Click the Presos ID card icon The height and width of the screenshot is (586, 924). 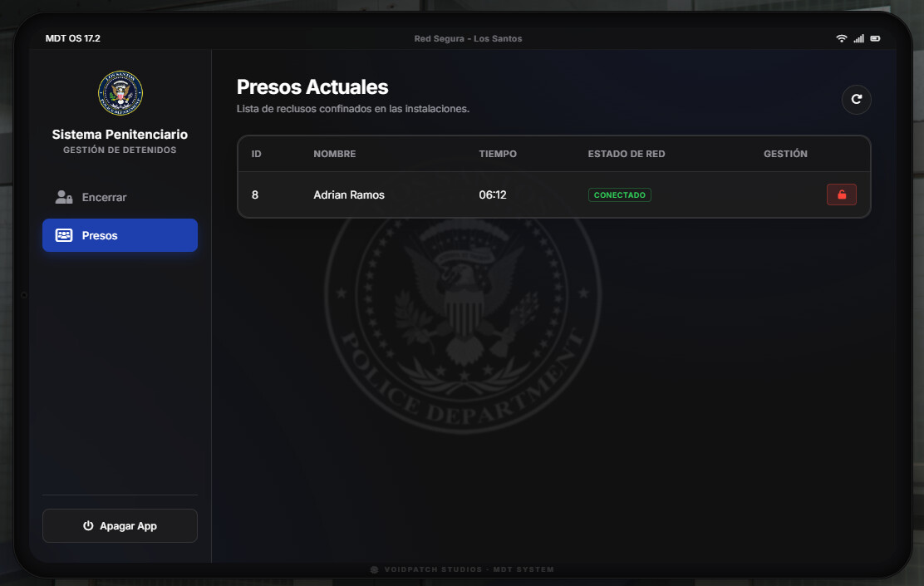pos(64,235)
